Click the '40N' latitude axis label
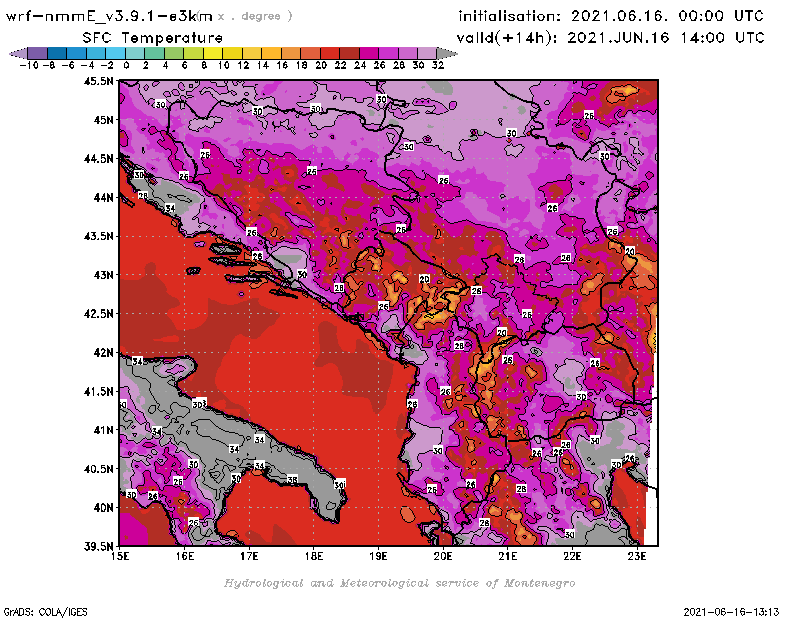 [103, 508]
